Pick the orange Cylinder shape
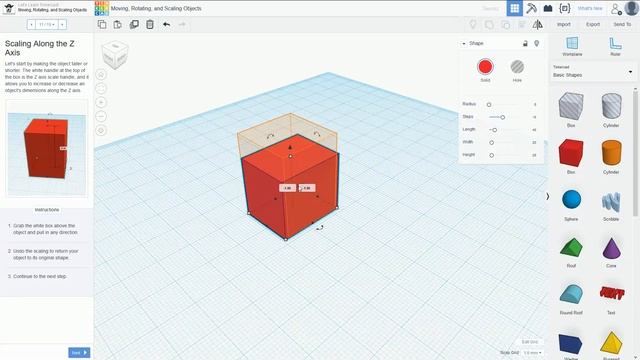This screenshot has height=360, width=640. click(x=611, y=153)
